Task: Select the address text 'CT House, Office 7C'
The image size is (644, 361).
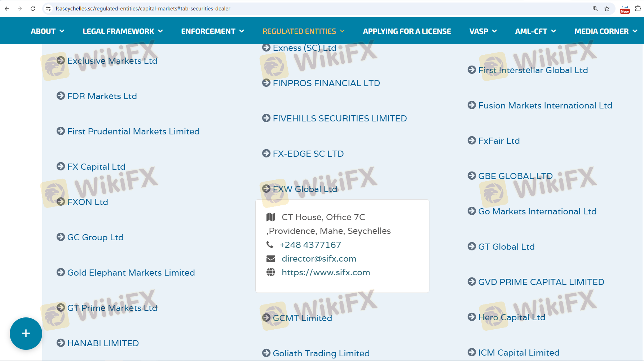Action: click(x=323, y=217)
